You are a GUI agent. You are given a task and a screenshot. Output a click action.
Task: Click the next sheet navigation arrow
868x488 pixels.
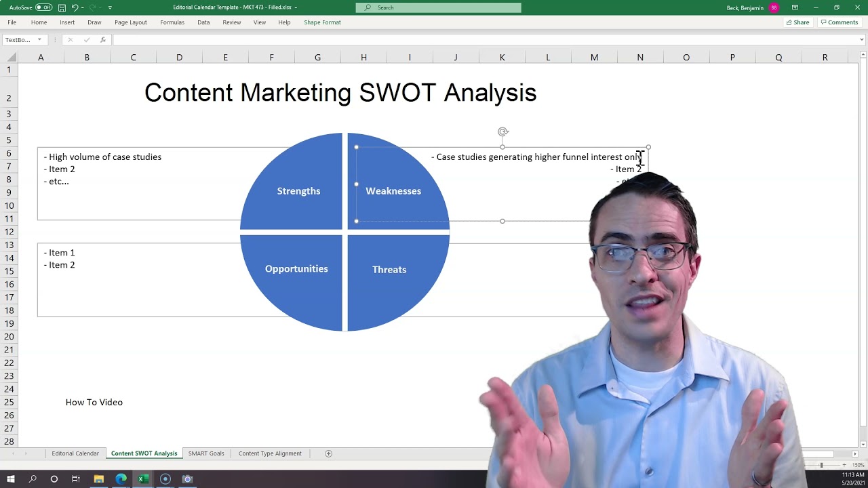pos(26,453)
